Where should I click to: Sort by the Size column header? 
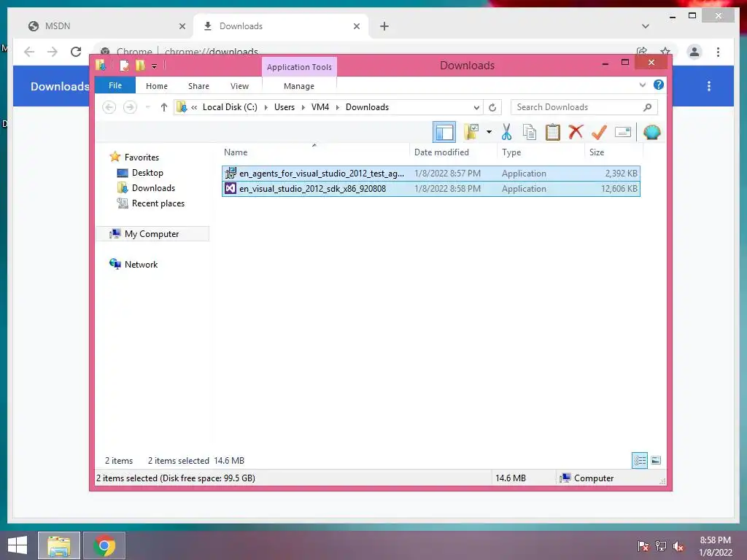614,152
